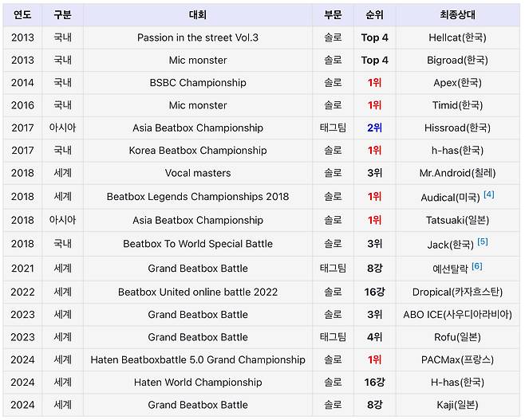This screenshot has width=525, height=420.
Task: Click the Haten World Championship cell
Action: [198, 383]
